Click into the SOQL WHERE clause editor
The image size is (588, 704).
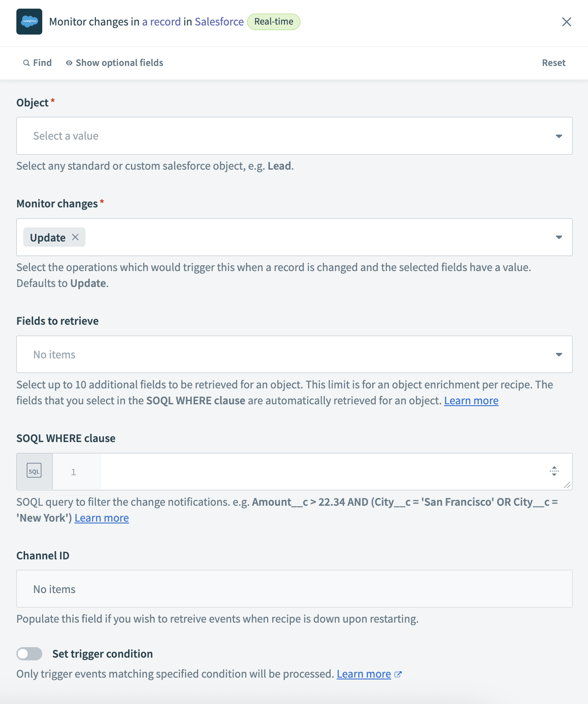318,471
